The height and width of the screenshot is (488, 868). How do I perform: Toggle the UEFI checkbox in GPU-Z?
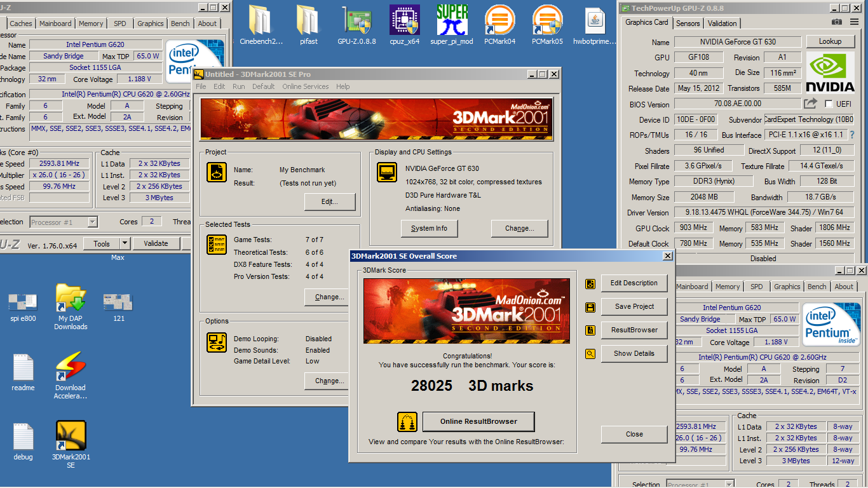[x=829, y=104]
